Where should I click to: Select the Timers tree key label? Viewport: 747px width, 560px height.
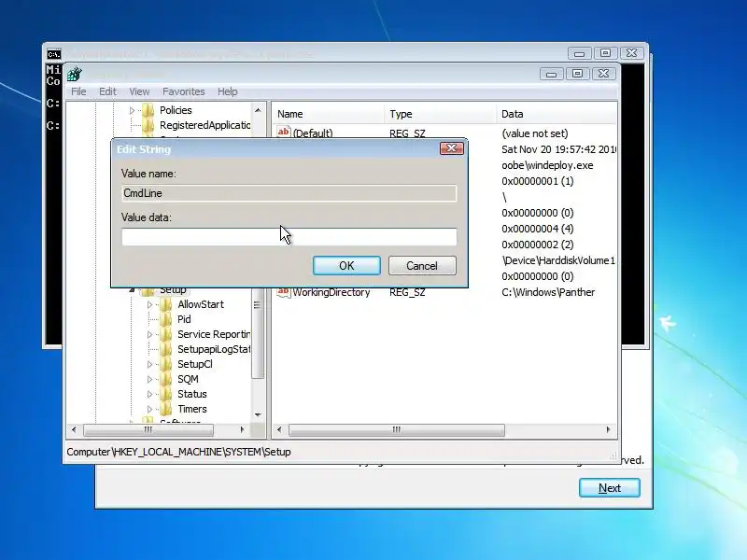pyautogui.click(x=192, y=409)
